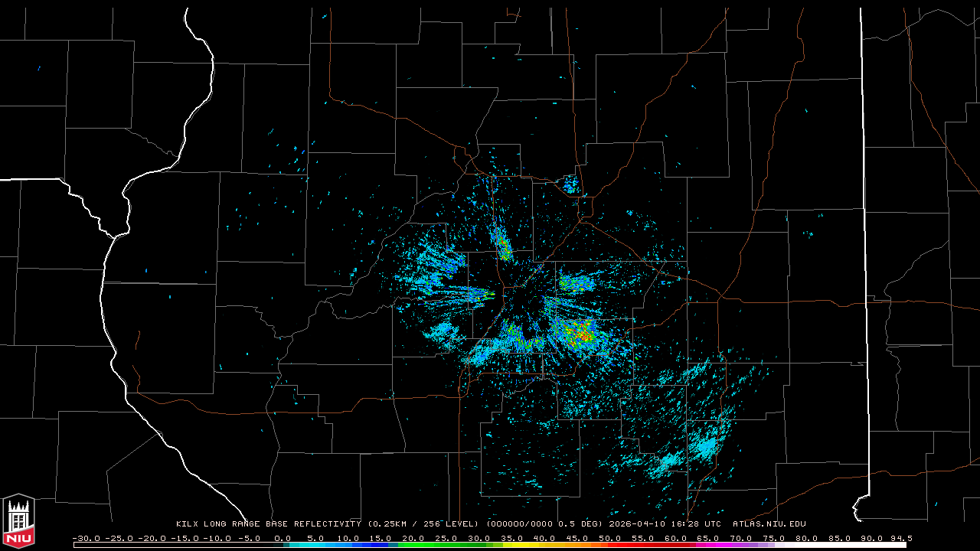Click the -25.0 scale label

[x=118, y=538]
